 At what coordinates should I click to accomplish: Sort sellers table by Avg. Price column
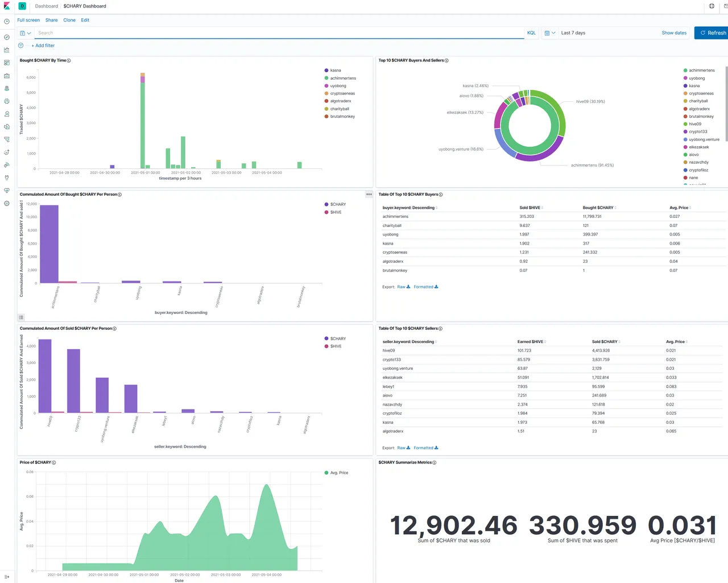(x=677, y=342)
